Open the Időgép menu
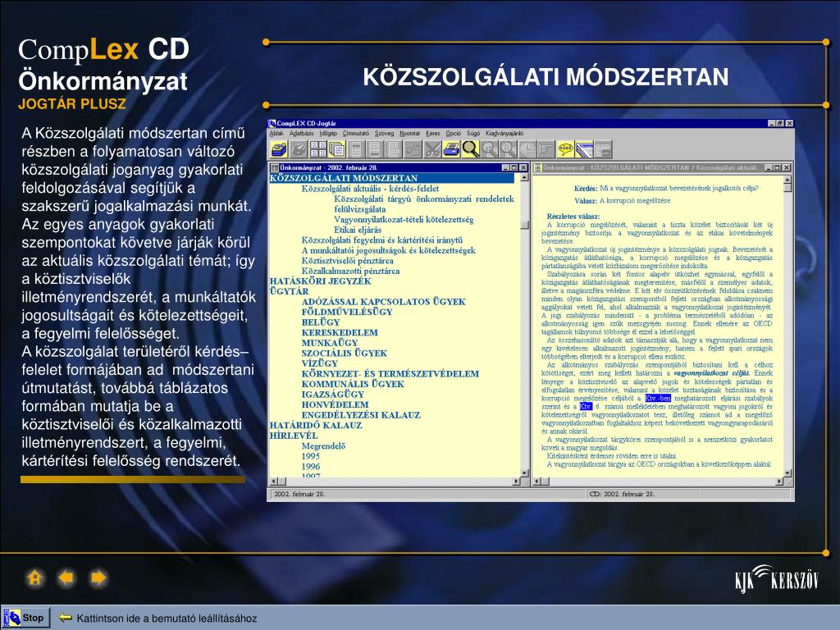This screenshot has width=840, height=630. [x=328, y=134]
